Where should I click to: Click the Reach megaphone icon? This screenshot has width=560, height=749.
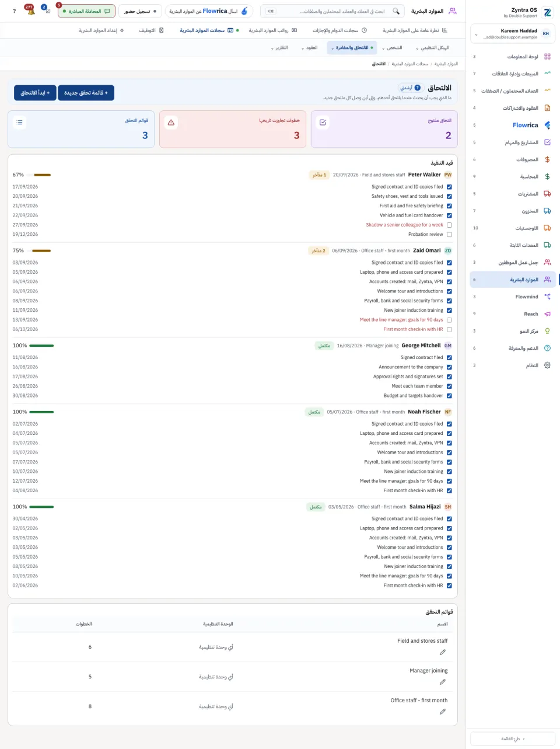(x=547, y=314)
